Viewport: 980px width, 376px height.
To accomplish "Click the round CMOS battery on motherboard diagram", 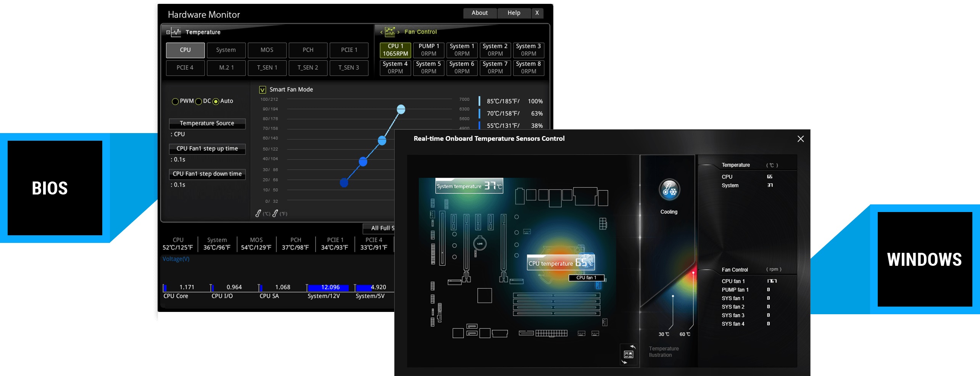I will click(x=480, y=243).
